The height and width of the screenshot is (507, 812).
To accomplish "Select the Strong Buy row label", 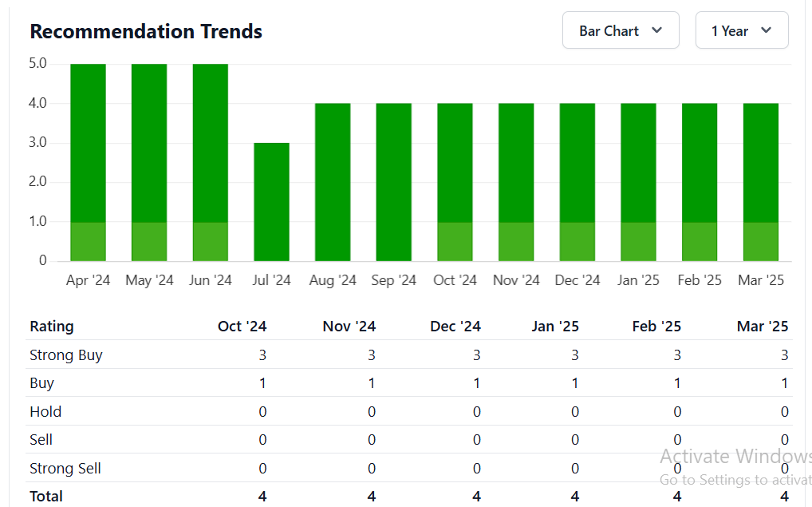I will click(66, 355).
